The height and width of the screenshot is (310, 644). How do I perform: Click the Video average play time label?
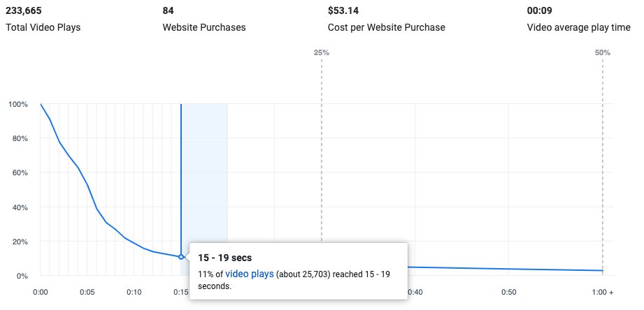point(579,28)
